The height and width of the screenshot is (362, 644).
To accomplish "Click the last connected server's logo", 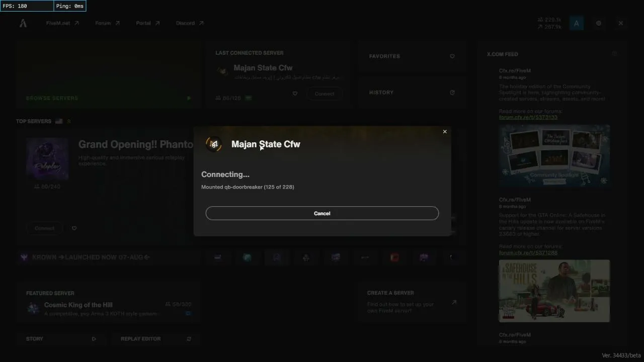I will 222,71.
